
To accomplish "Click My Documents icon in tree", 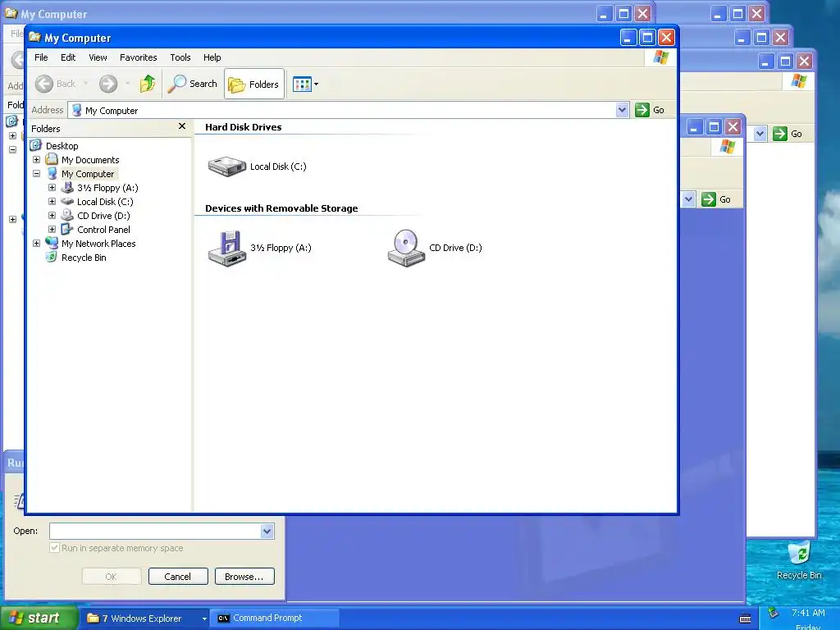I will tap(52, 159).
